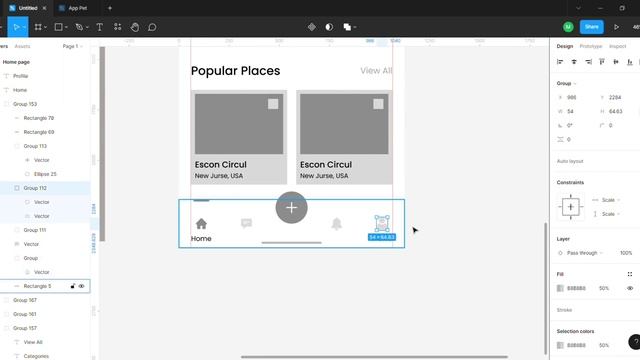This screenshot has width=640, height=360.
Task: Click the fill color swatch
Action: pyautogui.click(x=560, y=288)
